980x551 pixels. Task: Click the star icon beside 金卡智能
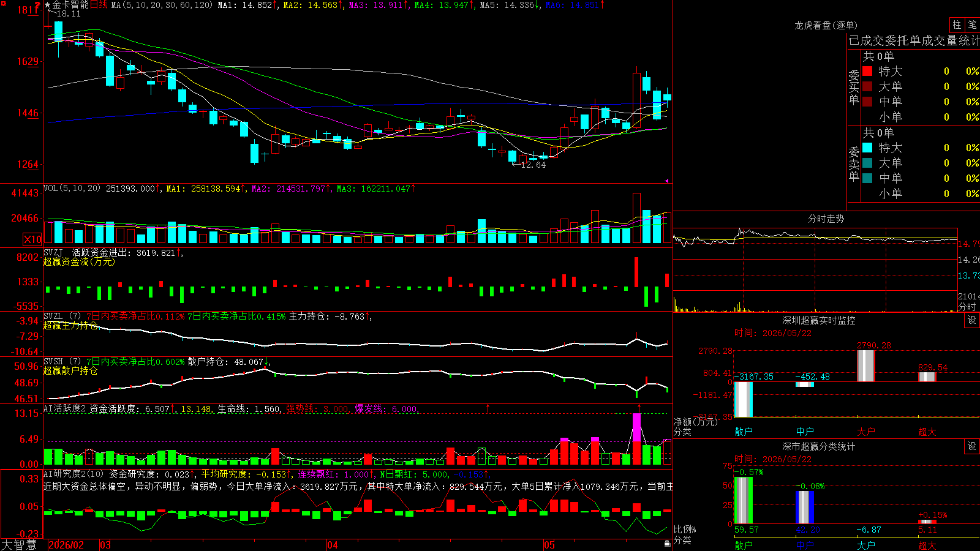click(x=47, y=5)
